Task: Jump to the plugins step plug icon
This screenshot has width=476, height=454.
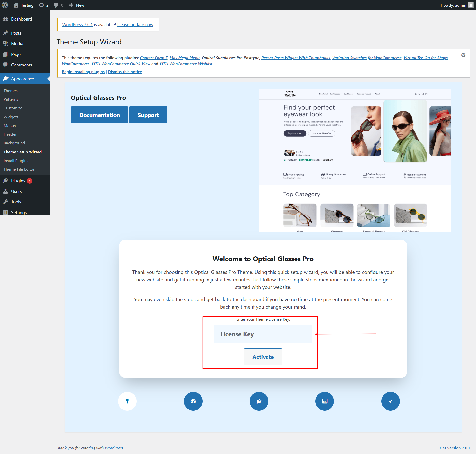Action: pyautogui.click(x=259, y=401)
